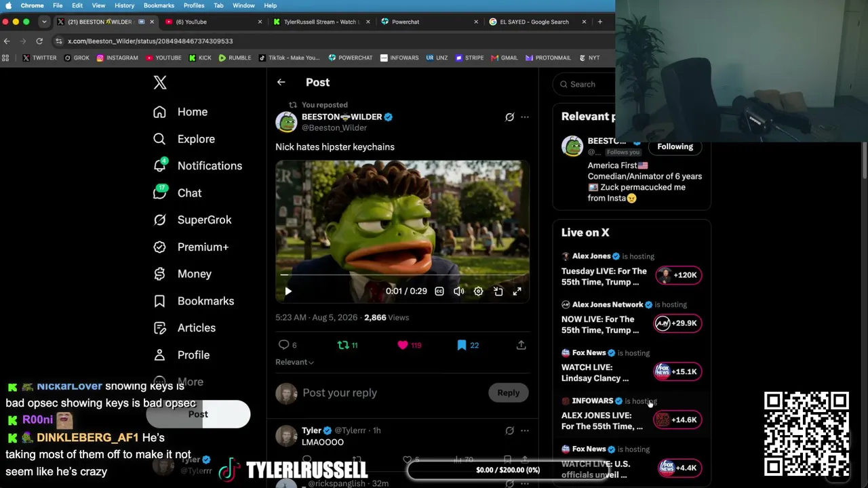Close the YouTube tab
The width and height of the screenshot is (868, 488).
(260, 22)
